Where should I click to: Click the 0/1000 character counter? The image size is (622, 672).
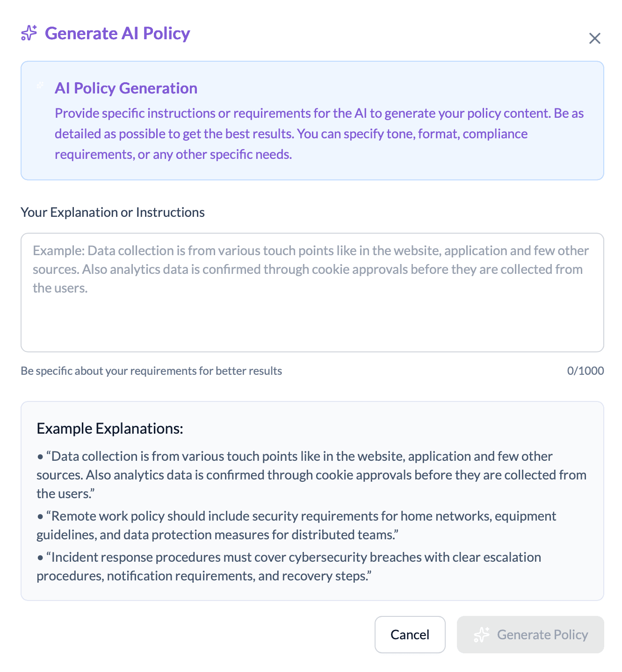click(x=585, y=371)
